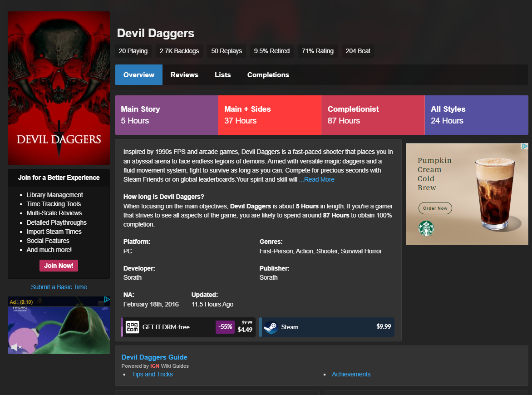Image resolution: width=532 pixels, height=395 pixels.
Task: Click the Steam logo icon
Action: click(x=271, y=327)
